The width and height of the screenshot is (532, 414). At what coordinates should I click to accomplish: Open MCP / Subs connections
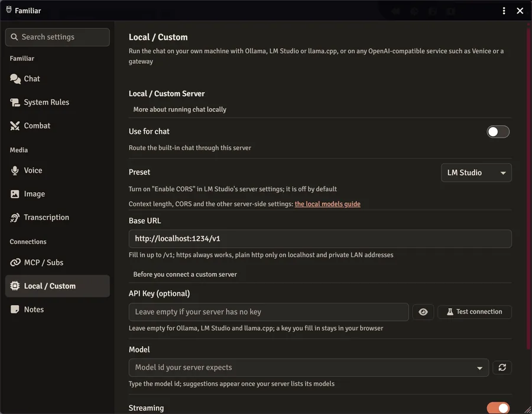(x=57, y=263)
